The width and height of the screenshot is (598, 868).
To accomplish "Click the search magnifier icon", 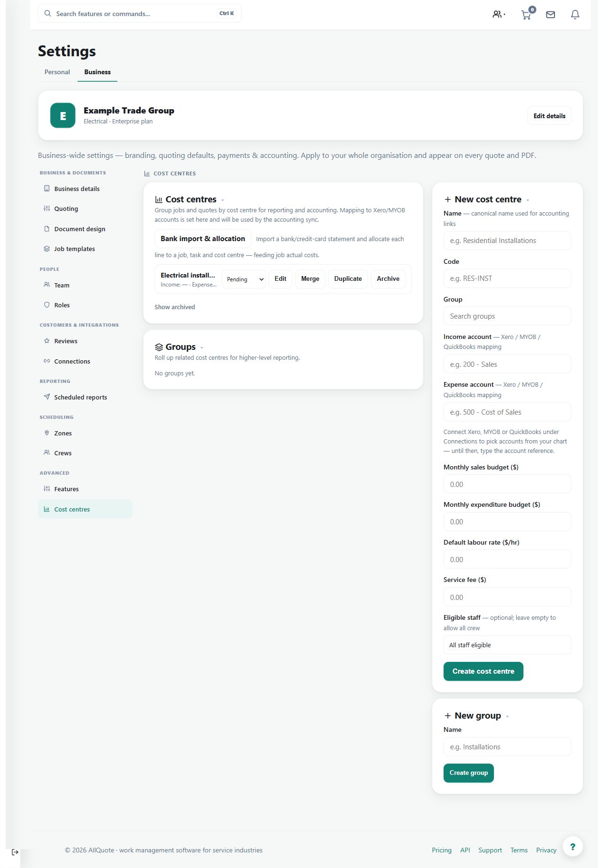I will 48,14.
